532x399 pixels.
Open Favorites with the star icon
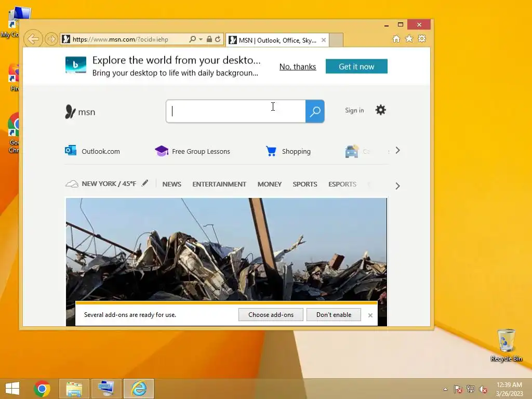[409, 39]
